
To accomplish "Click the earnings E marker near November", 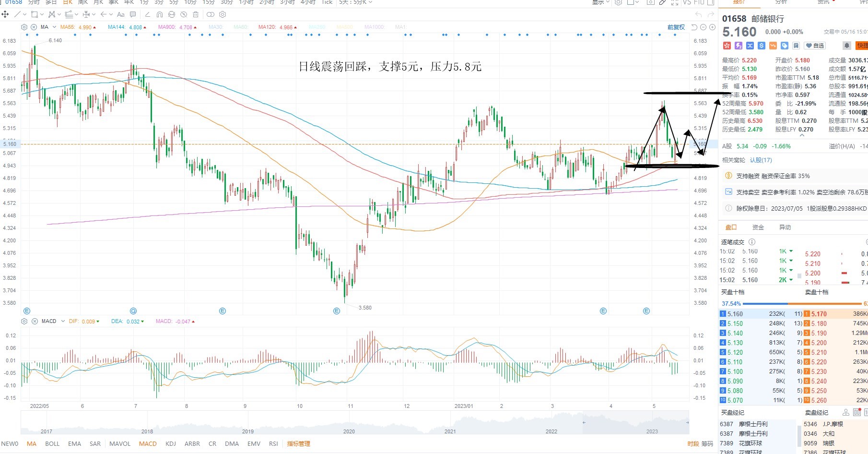I will [x=337, y=311].
